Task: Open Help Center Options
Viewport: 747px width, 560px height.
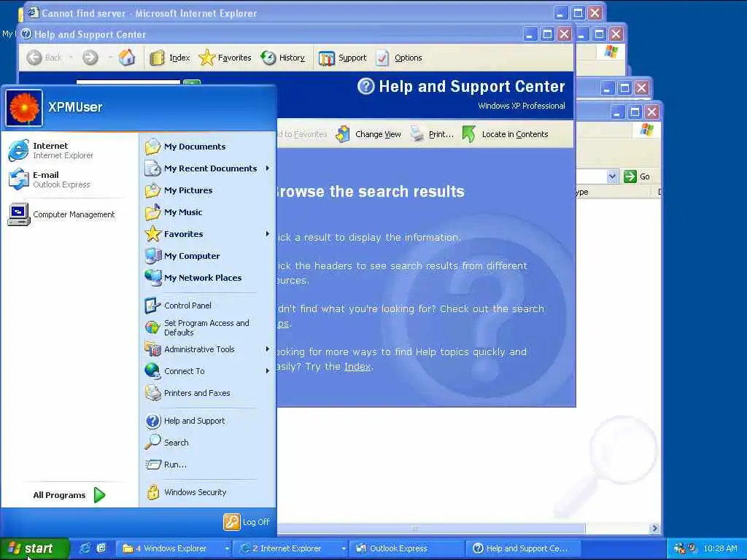Action: point(399,58)
